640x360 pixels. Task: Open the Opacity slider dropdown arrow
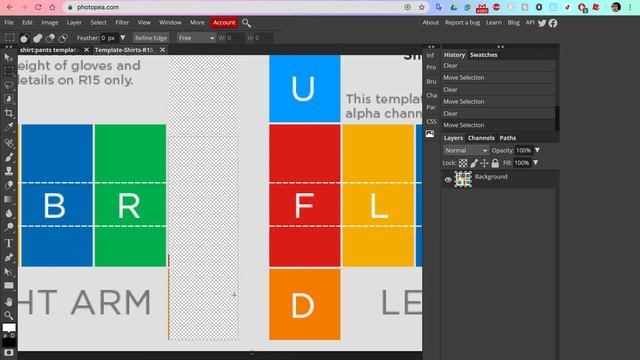pyautogui.click(x=538, y=150)
